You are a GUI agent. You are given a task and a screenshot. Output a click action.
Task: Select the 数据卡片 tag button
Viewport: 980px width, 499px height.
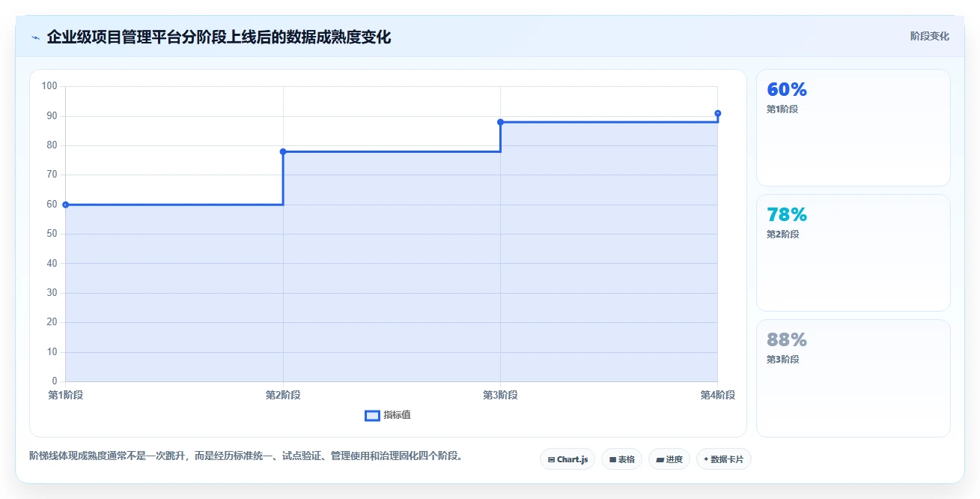(x=723, y=459)
